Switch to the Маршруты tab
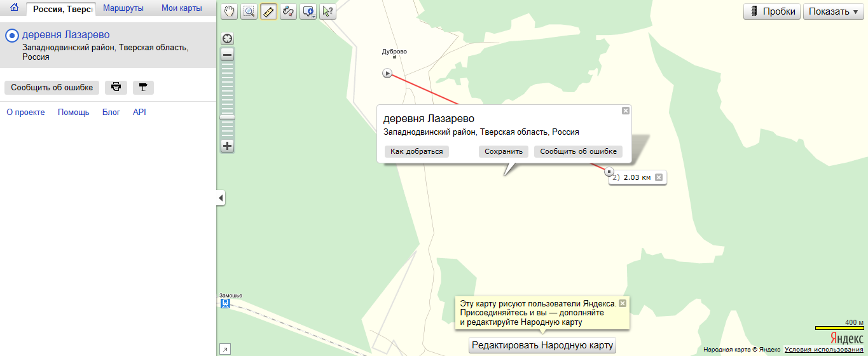The height and width of the screenshot is (356, 868). pyautogui.click(x=123, y=9)
